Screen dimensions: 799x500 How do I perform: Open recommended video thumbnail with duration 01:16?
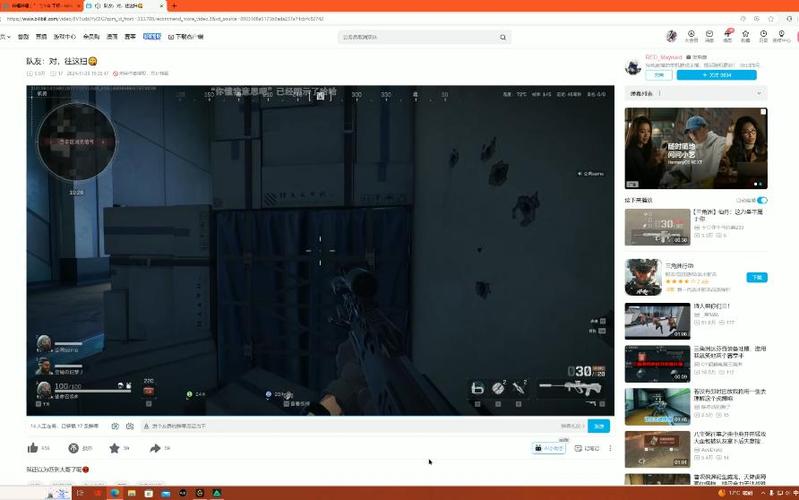pos(657,407)
